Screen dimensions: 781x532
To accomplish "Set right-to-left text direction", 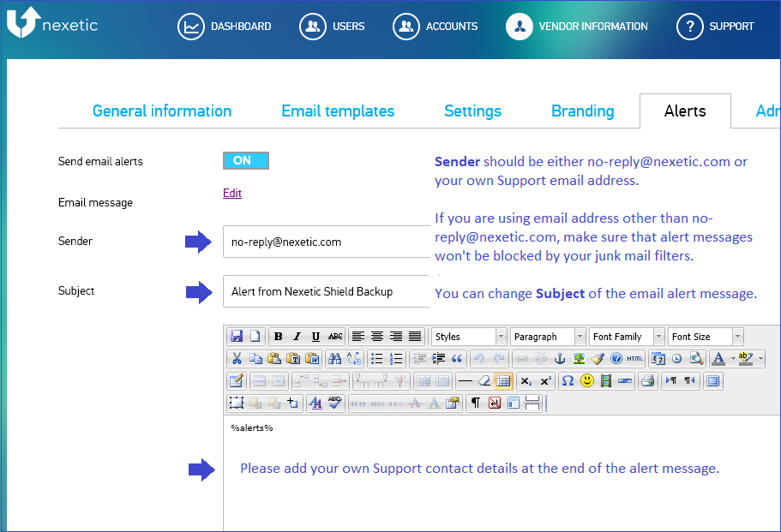I will coord(689,381).
